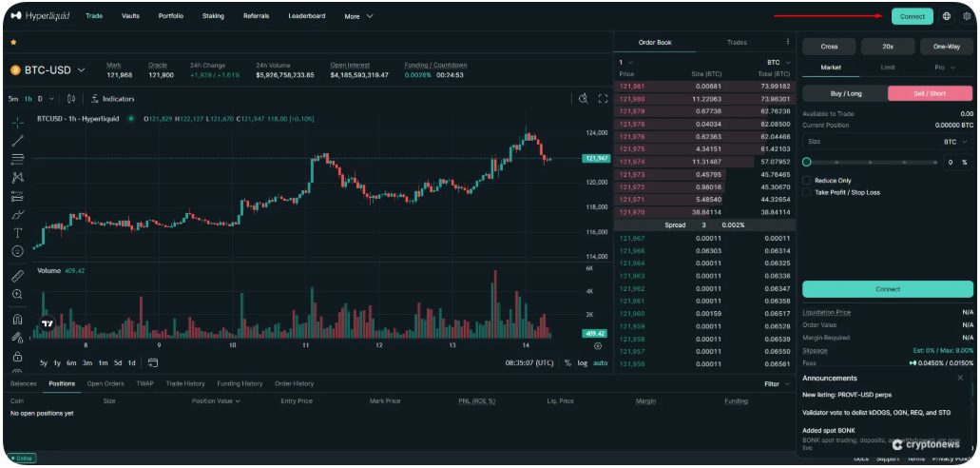Open the Vaults page
Screen dimensions: 980x468
point(130,16)
